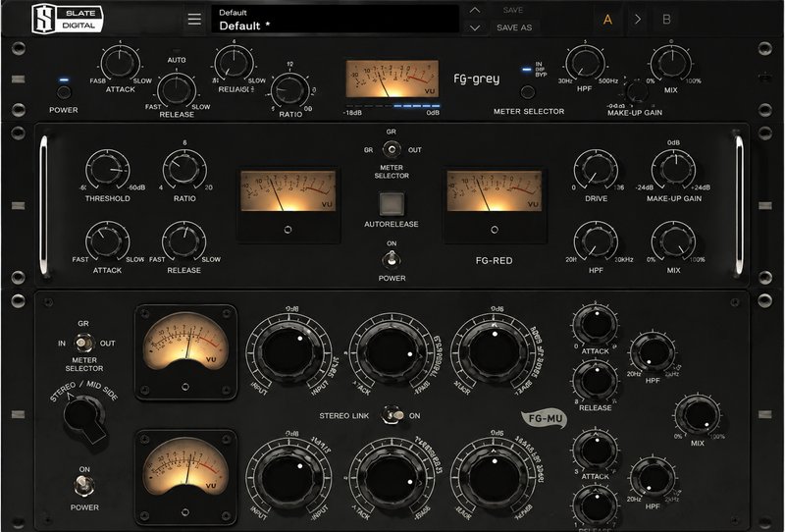Click the FG-grey ATTACK knob
The image size is (785, 532).
click(x=120, y=64)
